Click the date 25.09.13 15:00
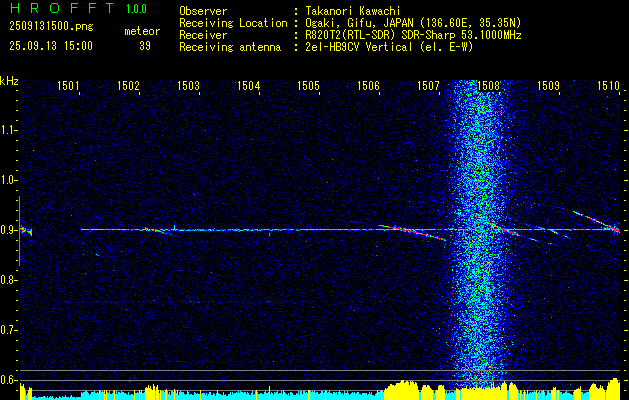 click(51, 46)
